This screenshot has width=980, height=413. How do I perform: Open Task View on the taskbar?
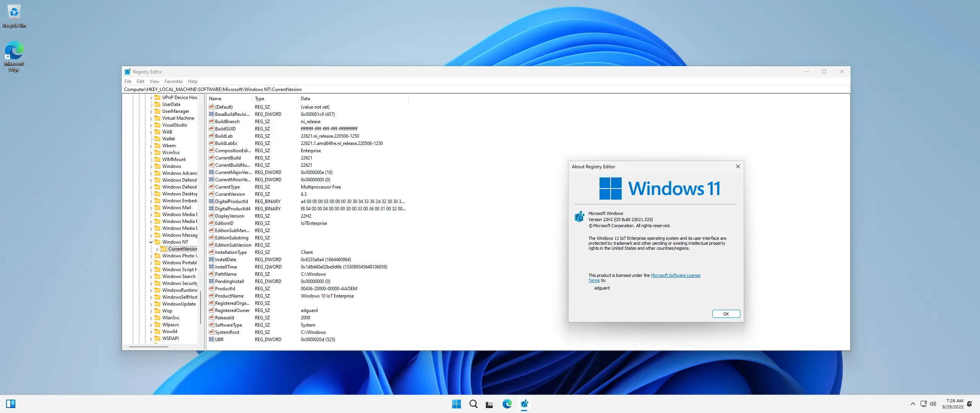pos(490,404)
